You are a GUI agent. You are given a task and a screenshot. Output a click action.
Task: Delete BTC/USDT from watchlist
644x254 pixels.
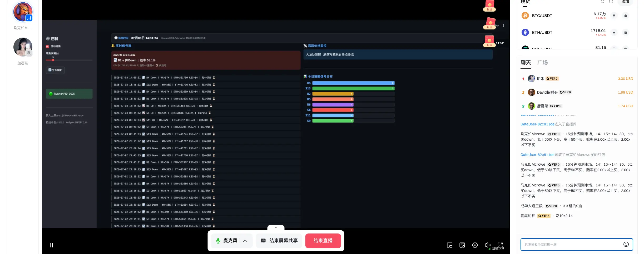pyautogui.click(x=626, y=16)
